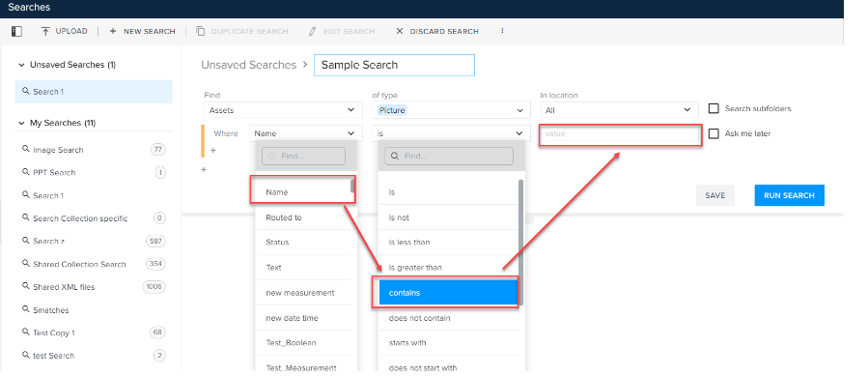Choose 'is less than' operator option
Screen dimensions: 868x376
tap(448, 243)
